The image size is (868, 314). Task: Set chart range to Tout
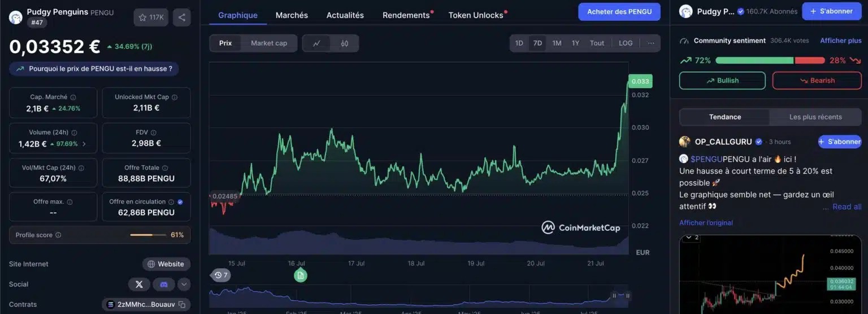597,43
